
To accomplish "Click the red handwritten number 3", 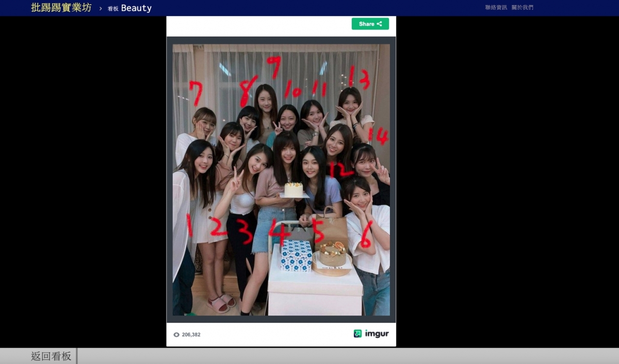I will pos(245,231).
